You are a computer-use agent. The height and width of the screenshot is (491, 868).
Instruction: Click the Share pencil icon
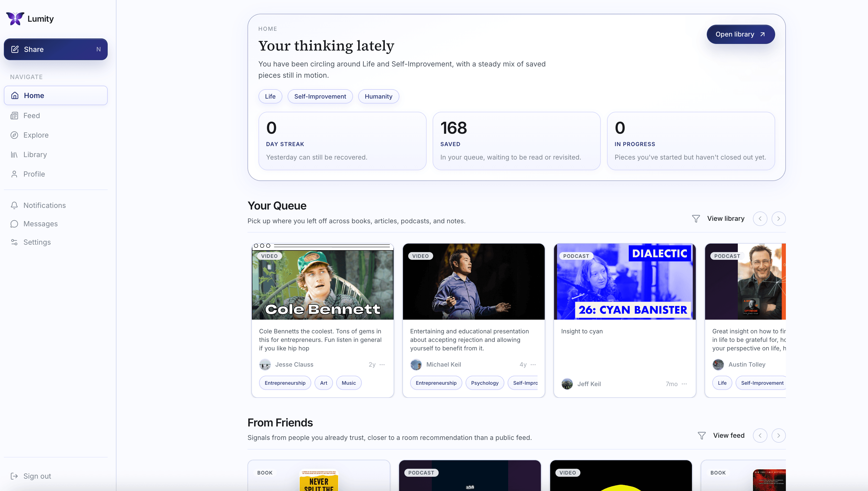click(15, 49)
